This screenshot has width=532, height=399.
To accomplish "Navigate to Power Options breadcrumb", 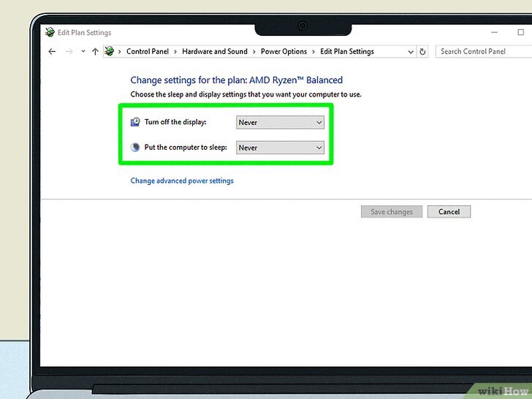I will [284, 52].
